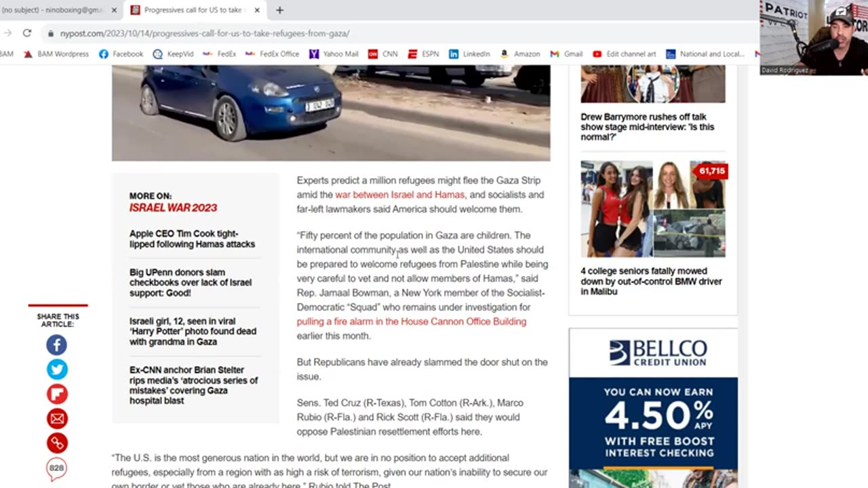Open a new browser tab
This screenshot has width=868, height=488.
pyautogui.click(x=279, y=10)
